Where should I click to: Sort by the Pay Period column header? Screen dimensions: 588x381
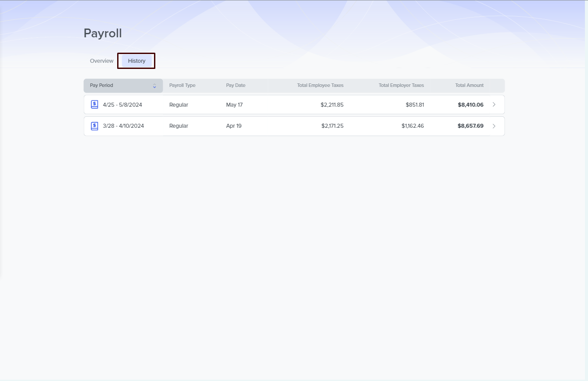point(102,86)
